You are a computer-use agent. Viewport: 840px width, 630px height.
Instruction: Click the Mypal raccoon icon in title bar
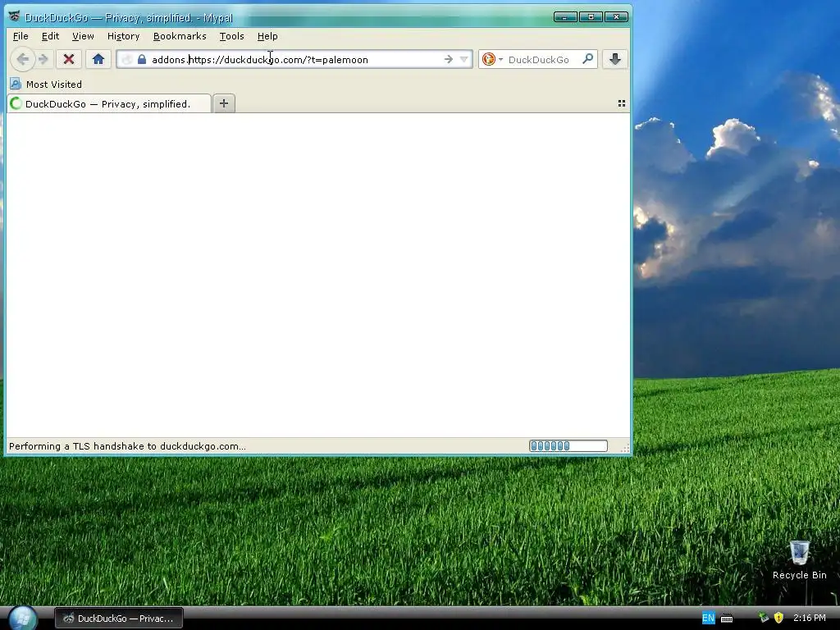pos(15,17)
